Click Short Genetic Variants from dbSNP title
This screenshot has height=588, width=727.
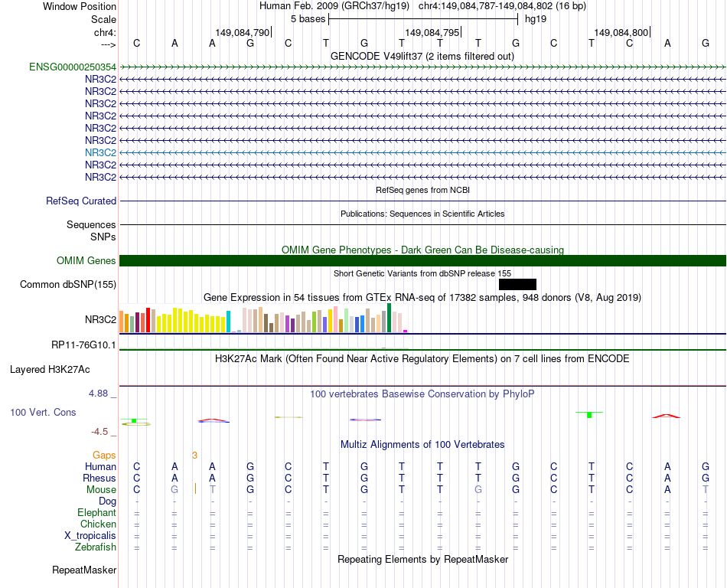[x=422, y=273]
